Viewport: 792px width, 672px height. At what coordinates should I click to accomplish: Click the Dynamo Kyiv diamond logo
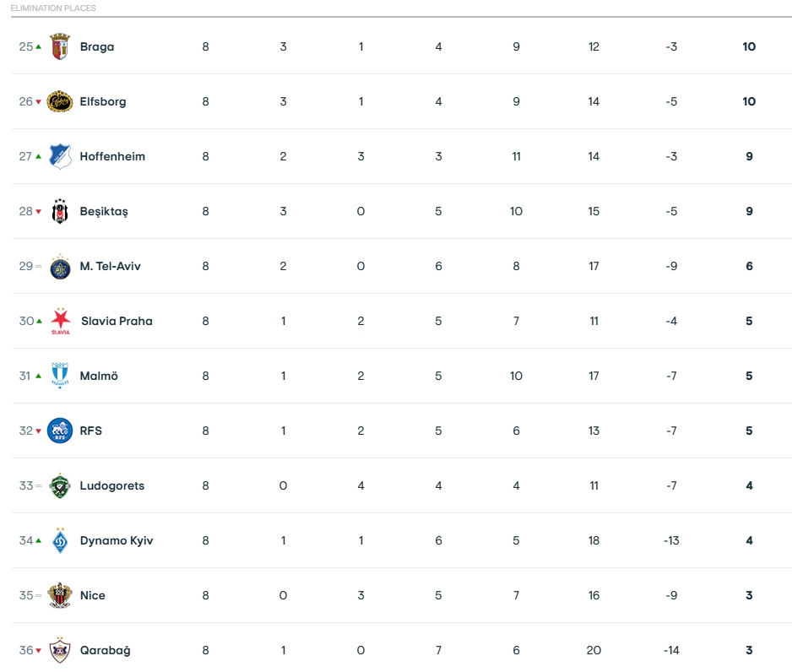[60, 541]
